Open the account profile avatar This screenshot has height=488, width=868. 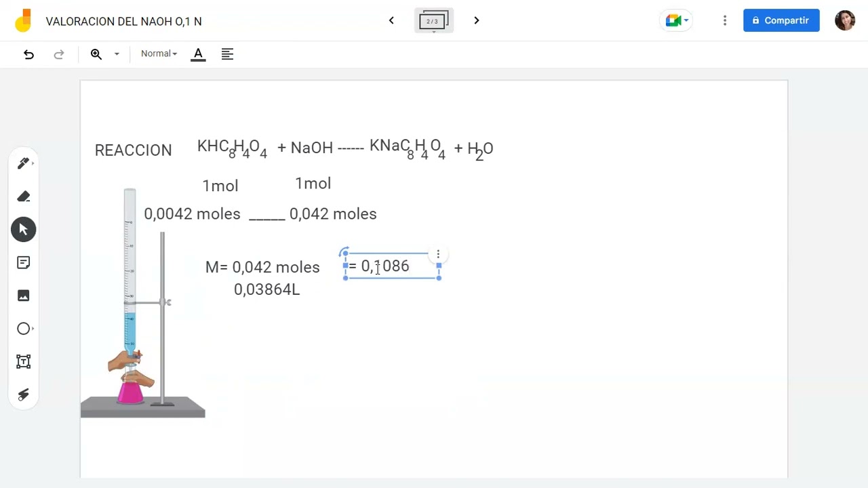845,20
